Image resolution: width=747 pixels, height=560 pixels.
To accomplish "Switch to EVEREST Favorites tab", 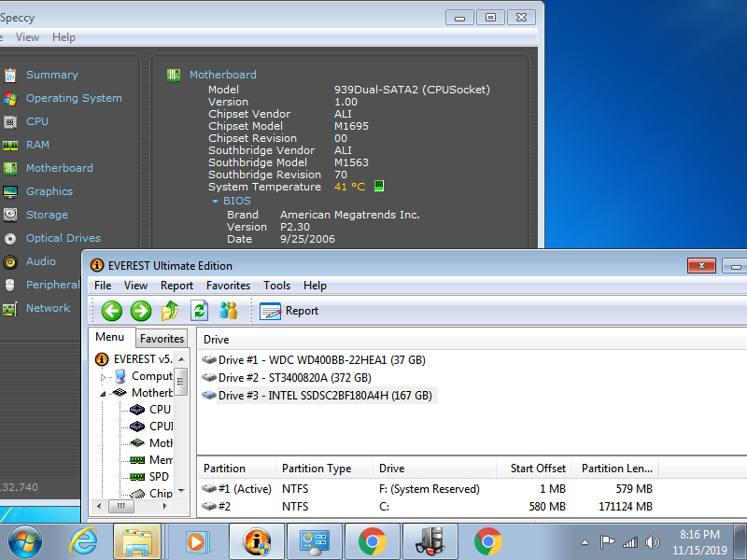I will pyautogui.click(x=162, y=339).
